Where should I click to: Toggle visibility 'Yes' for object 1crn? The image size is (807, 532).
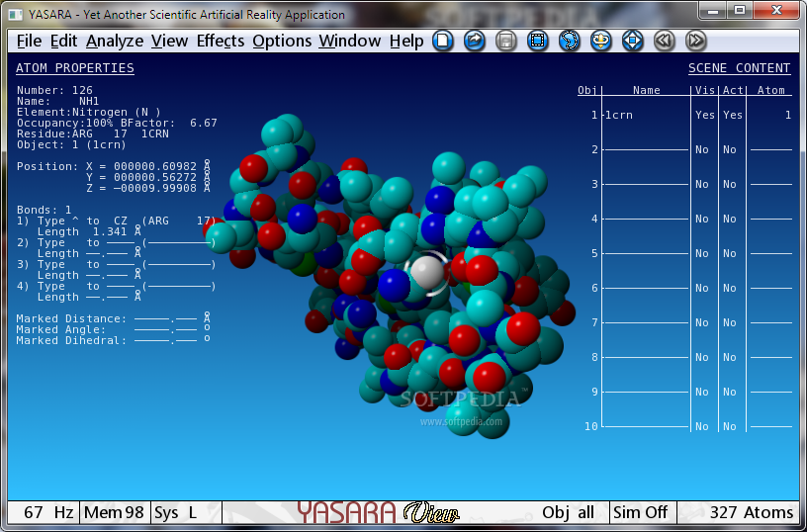pos(704,116)
